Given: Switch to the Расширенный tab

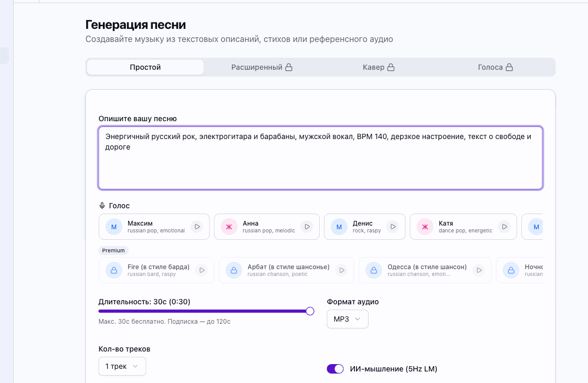Looking at the screenshot, I should [262, 67].
